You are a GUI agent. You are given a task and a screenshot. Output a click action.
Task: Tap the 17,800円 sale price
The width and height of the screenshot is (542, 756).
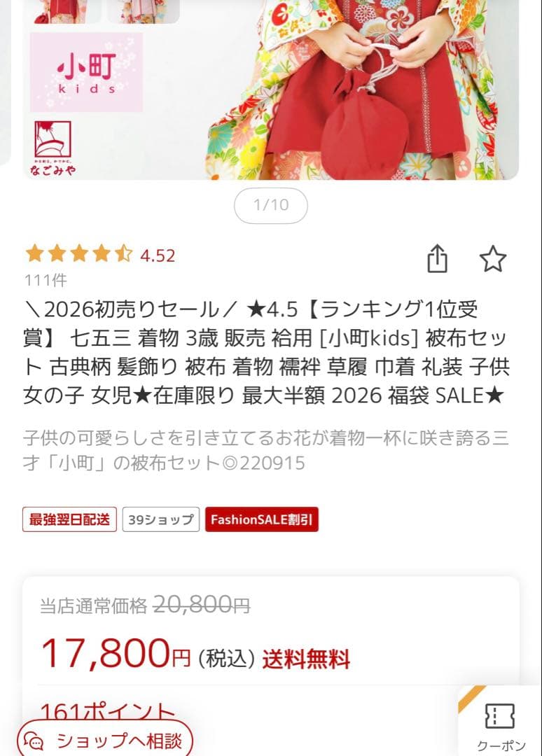(x=116, y=654)
